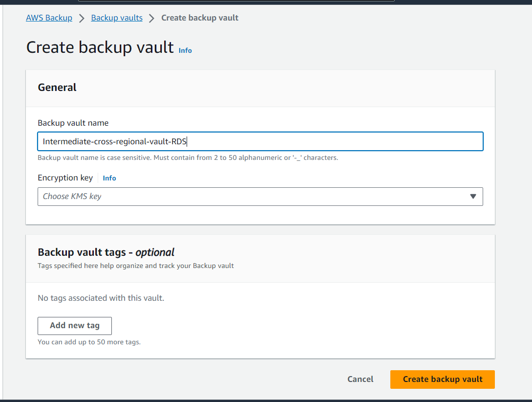
Task: Click the 'No tags associated with this vault' text
Action: 101,298
